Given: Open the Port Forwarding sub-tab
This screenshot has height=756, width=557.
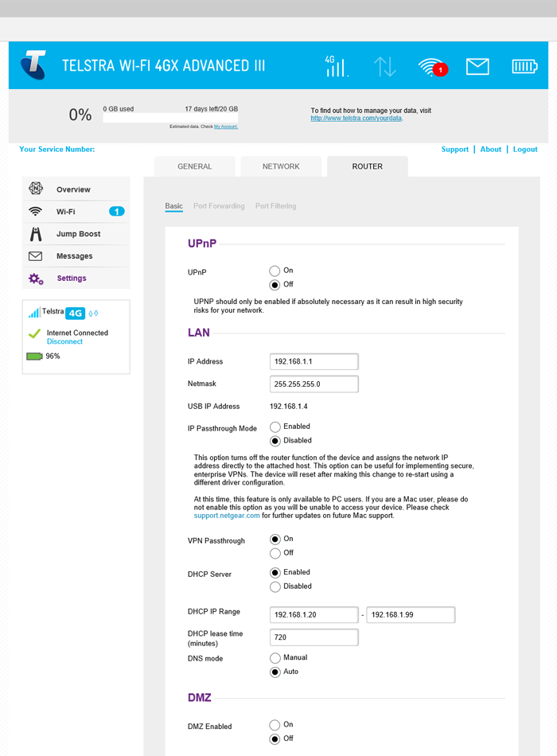Looking at the screenshot, I should click(219, 206).
